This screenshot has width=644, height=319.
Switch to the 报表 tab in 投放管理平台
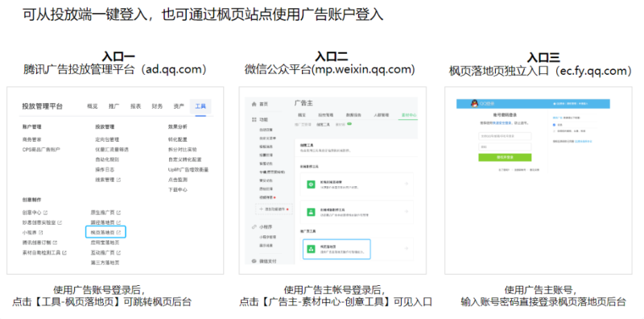(136, 106)
